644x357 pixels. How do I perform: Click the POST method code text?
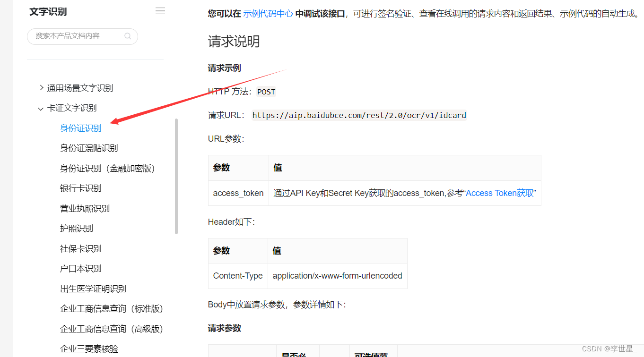[x=266, y=92]
